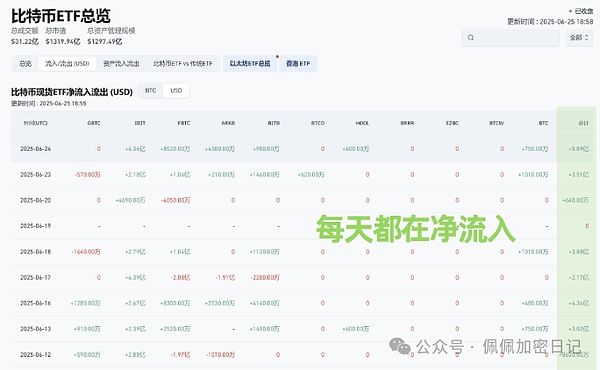Click the +3.51亿 total for 06-23
This screenshot has height=370, width=600.
point(579,174)
